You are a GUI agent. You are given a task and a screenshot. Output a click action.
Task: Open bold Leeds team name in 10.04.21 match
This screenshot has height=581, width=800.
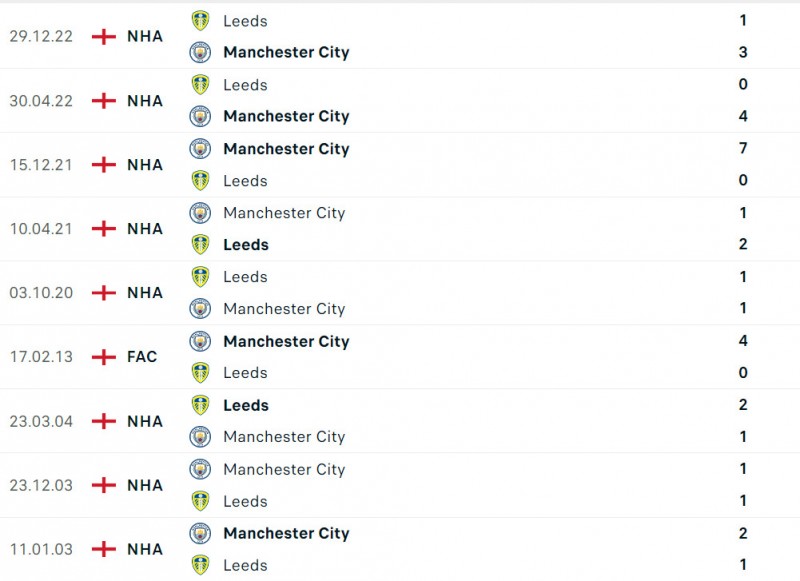246,244
